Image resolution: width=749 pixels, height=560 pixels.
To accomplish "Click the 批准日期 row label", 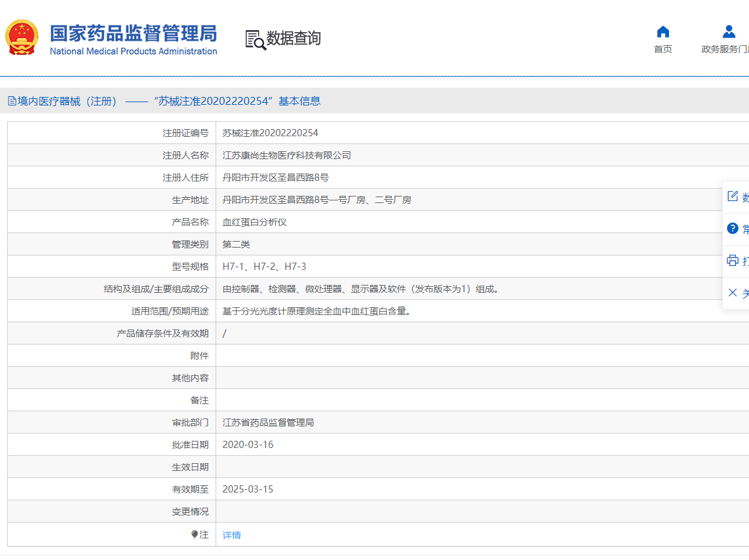I will 190,445.
